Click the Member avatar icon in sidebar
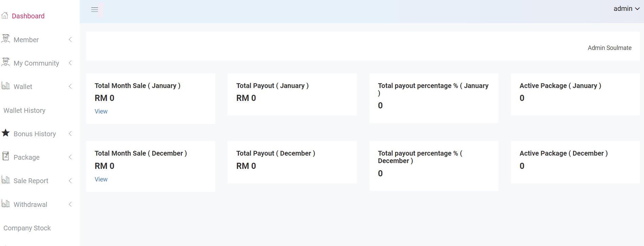644x246 pixels. point(5,39)
